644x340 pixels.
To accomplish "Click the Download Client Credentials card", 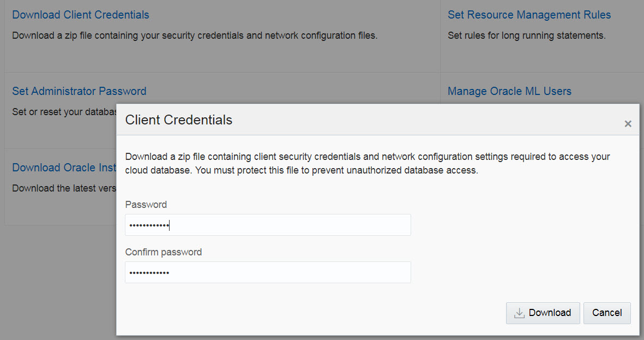I will (218, 35).
